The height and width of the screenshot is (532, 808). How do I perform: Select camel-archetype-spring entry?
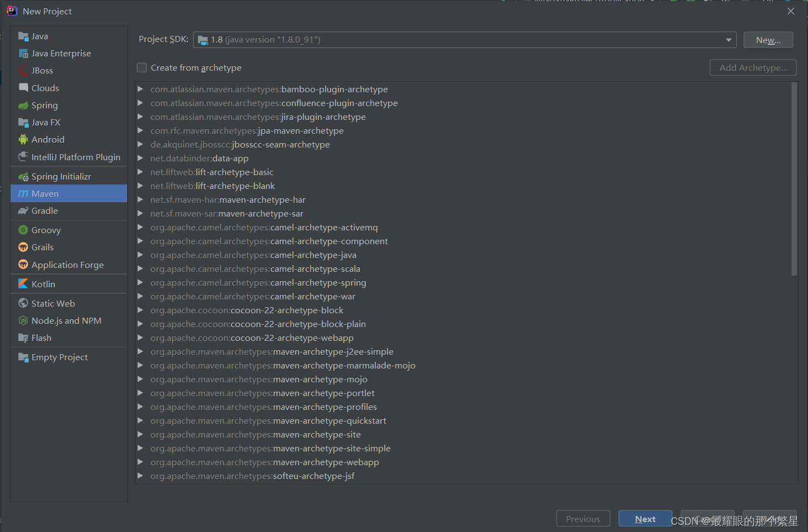coord(258,282)
